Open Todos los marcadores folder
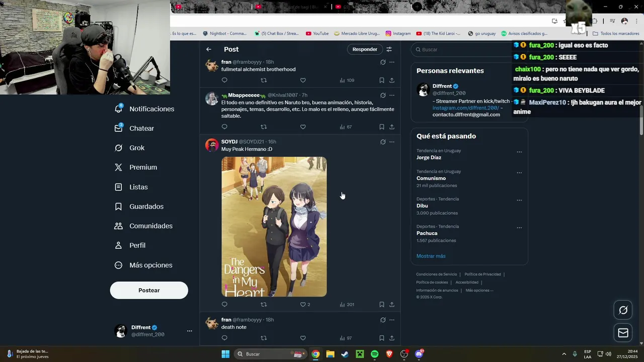Viewport: 644px width, 362px height. (x=616, y=34)
